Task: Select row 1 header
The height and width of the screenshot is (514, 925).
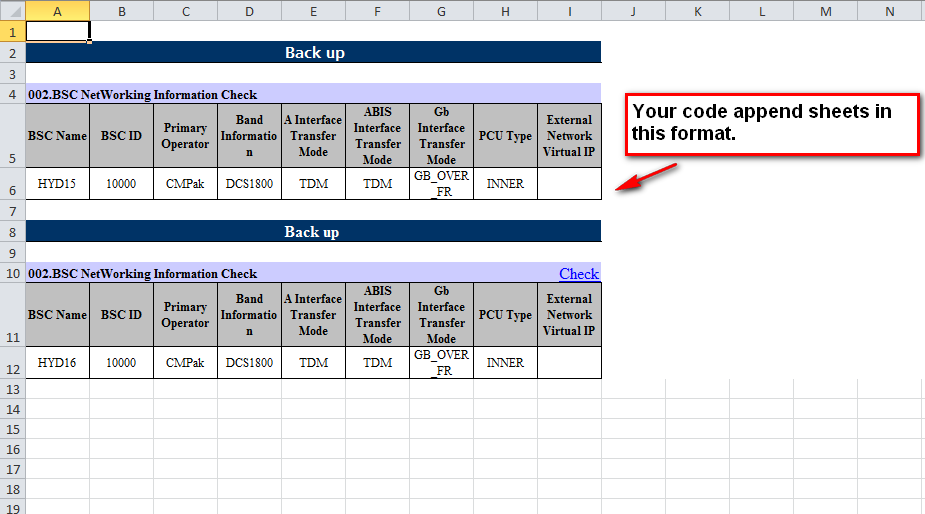Action: [12, 31]
